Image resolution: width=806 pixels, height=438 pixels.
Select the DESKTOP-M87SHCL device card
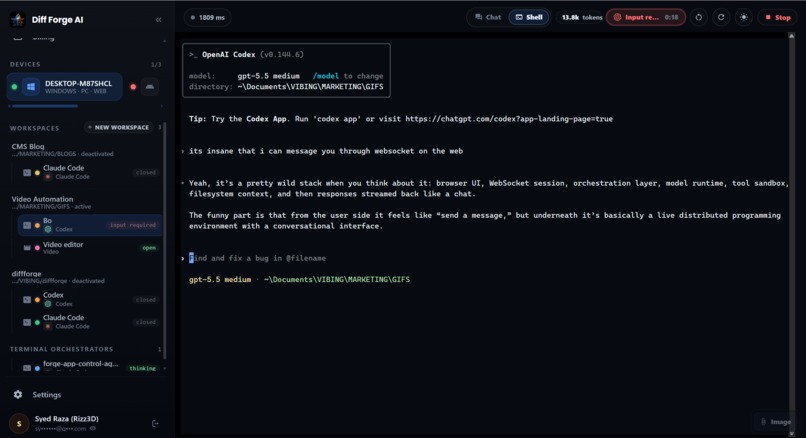[65, 87]
